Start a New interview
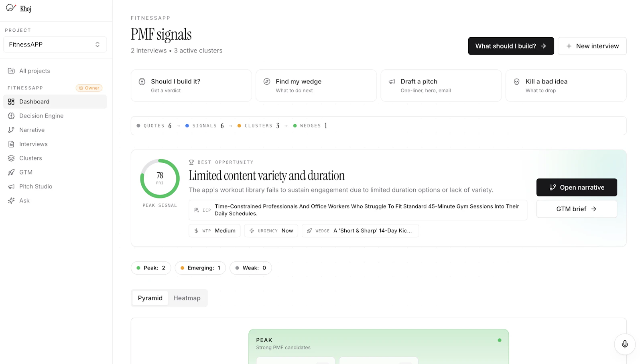The width and height of the screenshot is (642, 364). click(592, 46)
